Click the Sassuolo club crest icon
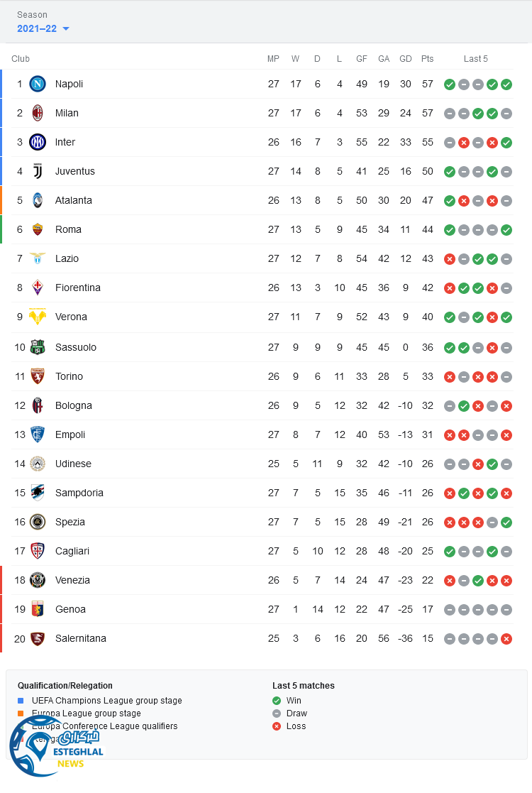532x793 pixels. 38,347
